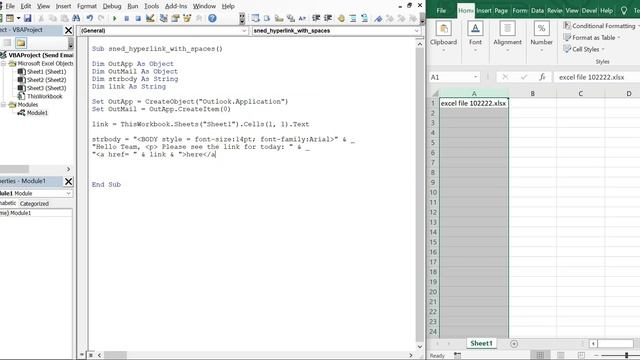Screen dimensions: 640x360
Task: Switch to Page Break Preview in status bar
Action: pyautogui.click(x=581, y=355)
